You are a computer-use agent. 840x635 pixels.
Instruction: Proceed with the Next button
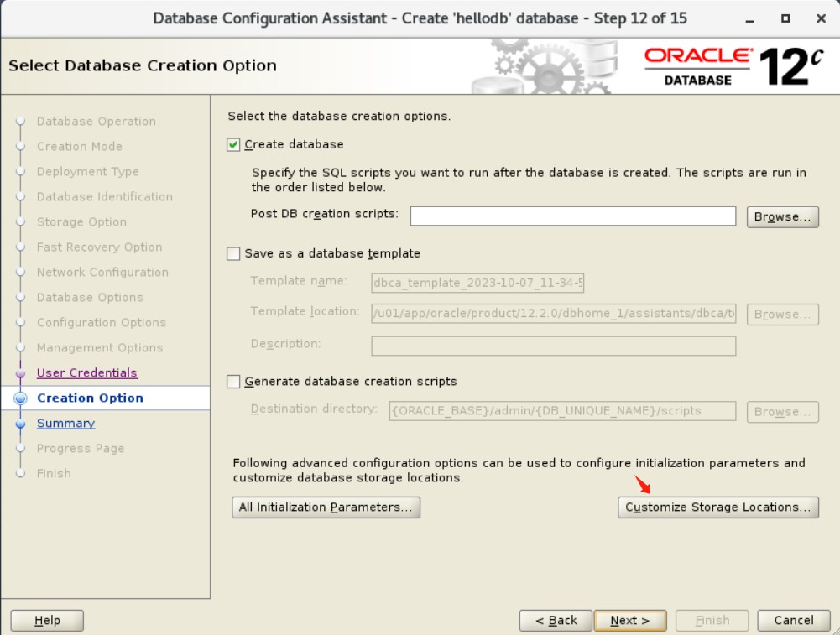pos(630,621)
